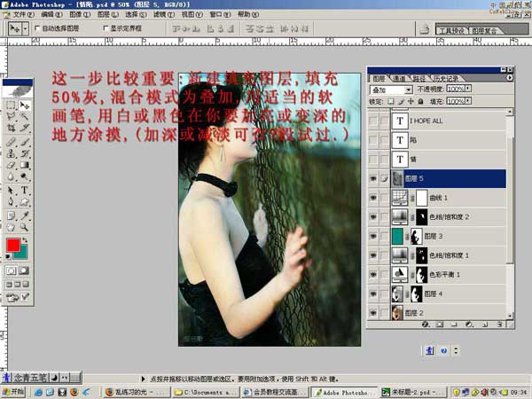532x399 pixels.
Task: Open 编辑 menu
Action: point(51,14)
